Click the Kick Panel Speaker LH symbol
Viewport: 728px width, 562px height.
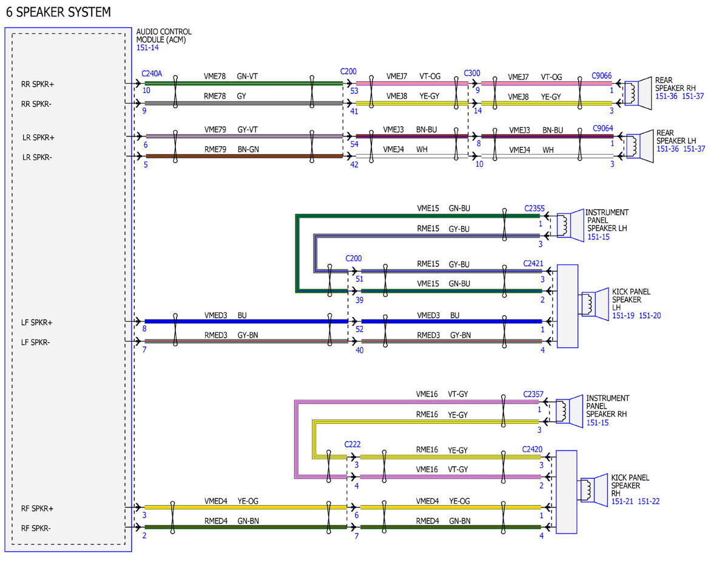click(594, 303)
